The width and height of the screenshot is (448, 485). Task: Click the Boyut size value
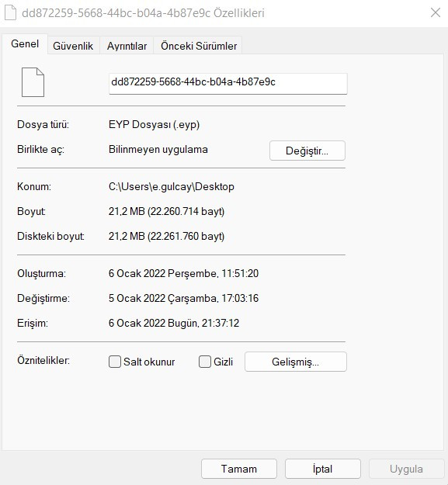point(166,211)
